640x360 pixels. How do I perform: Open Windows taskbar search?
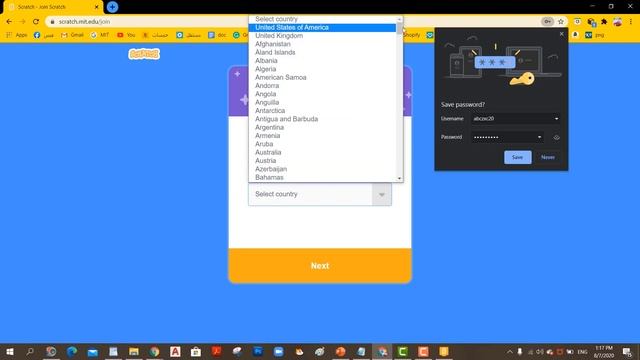[30, 351]
